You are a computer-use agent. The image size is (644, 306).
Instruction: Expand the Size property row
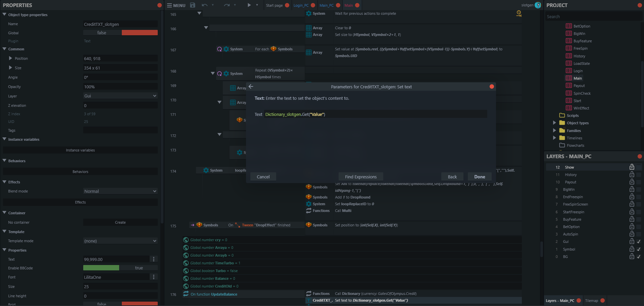[10, 68]
